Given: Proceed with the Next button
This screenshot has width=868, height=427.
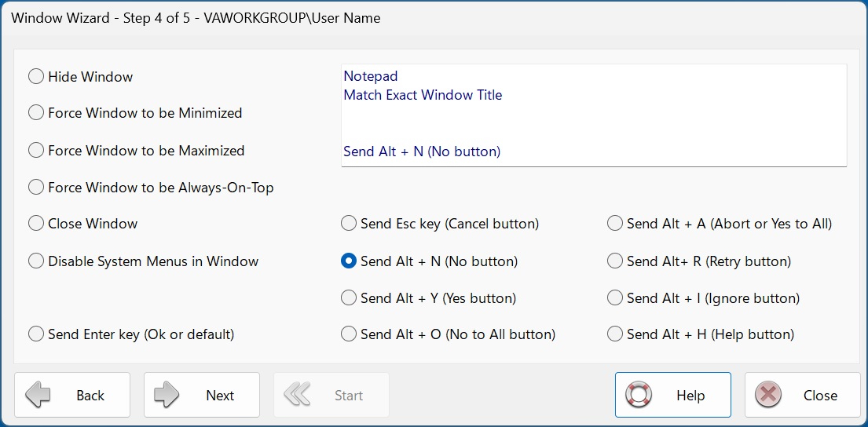Looking at the screenshot, I should click(202, 395).
